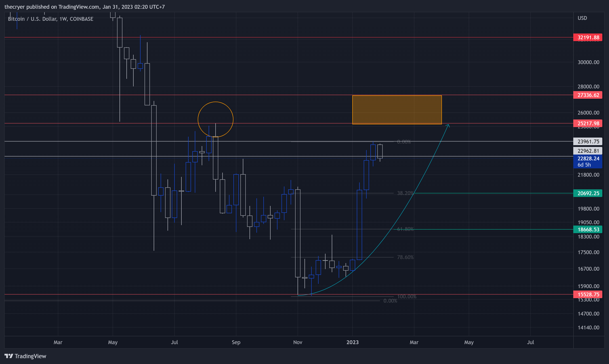
Task: Click the 100.00% Fibonacci level label
Action: [407, 297]
